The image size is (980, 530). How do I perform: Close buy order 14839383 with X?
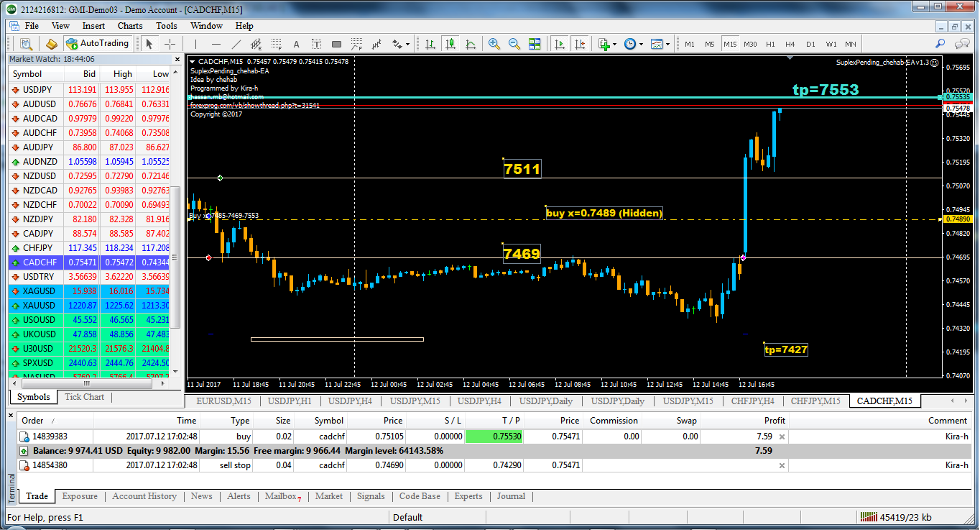click(782, 437)
